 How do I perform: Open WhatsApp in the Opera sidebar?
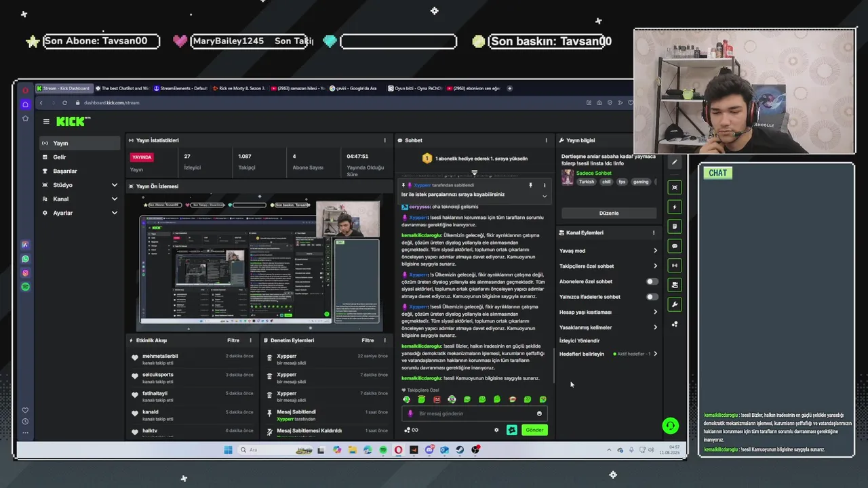pyautogui.click(x=25, y=259)
